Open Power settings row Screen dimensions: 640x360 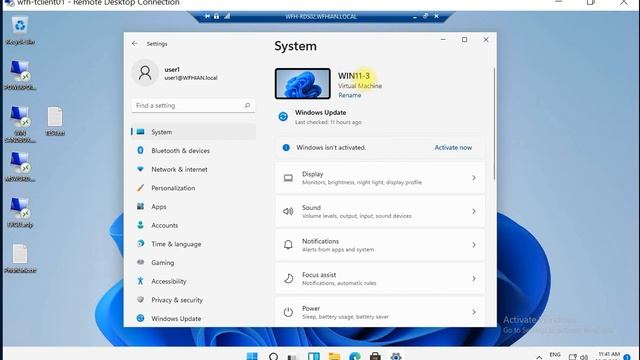point(380,312)
